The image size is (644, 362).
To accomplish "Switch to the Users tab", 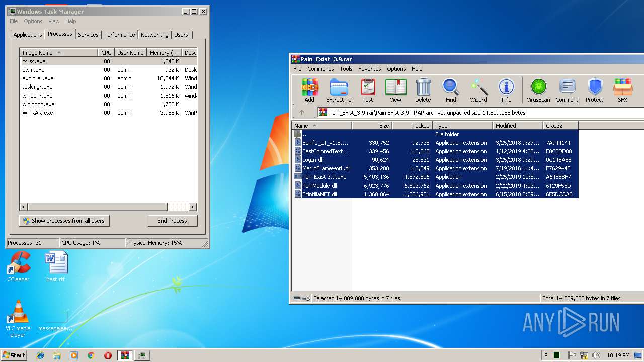I will (x=181, y=35).
